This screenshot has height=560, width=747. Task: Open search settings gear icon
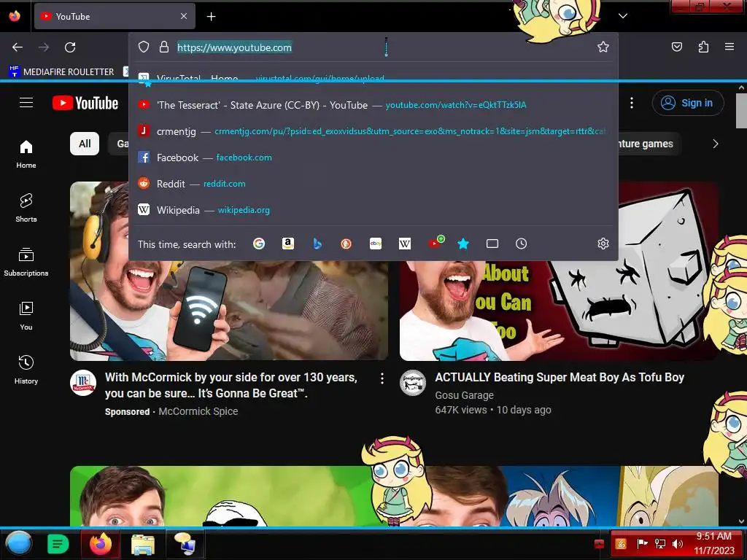(603, 244)
